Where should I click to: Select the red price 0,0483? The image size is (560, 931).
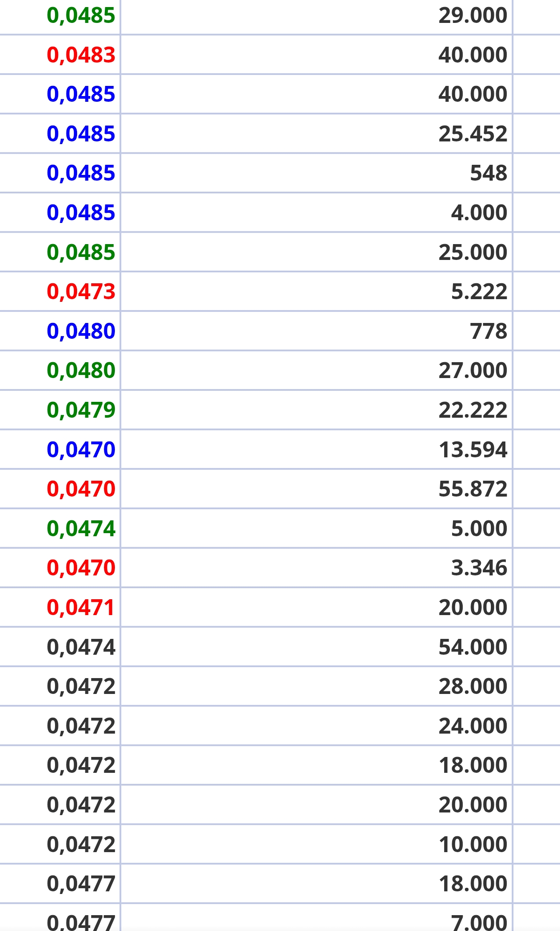(81, 55)
